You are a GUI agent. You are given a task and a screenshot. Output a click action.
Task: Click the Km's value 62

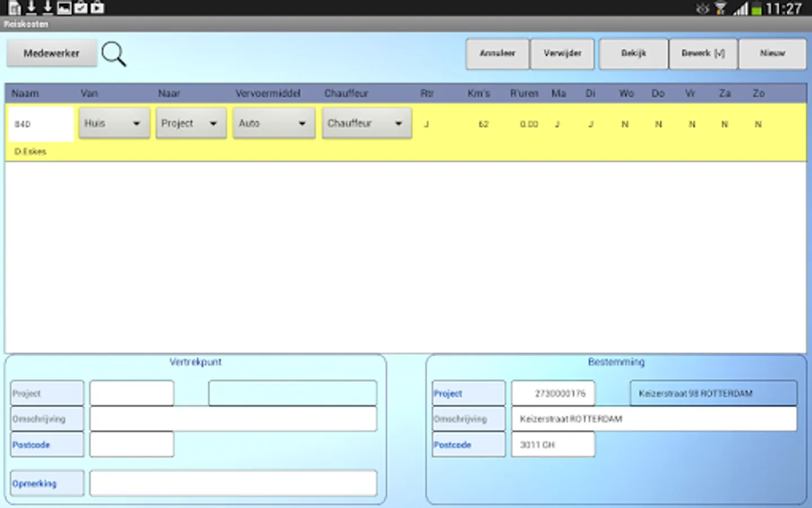pos(483,124)
